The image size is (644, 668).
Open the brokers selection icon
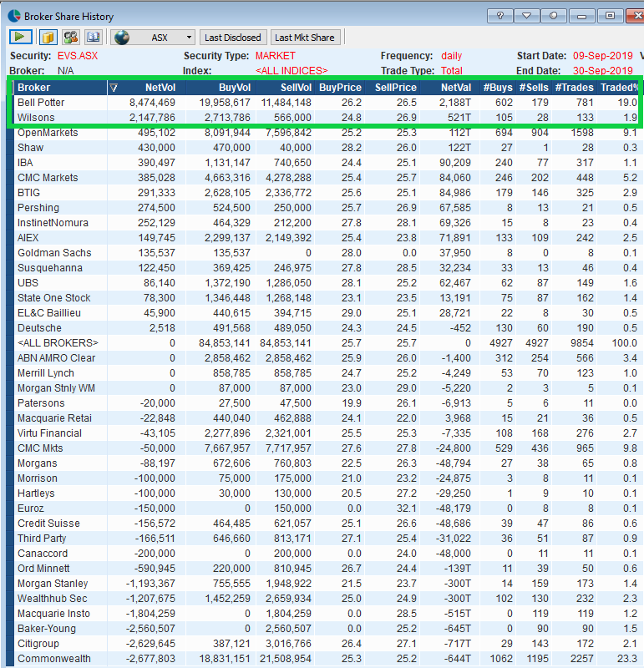point(71,37)
